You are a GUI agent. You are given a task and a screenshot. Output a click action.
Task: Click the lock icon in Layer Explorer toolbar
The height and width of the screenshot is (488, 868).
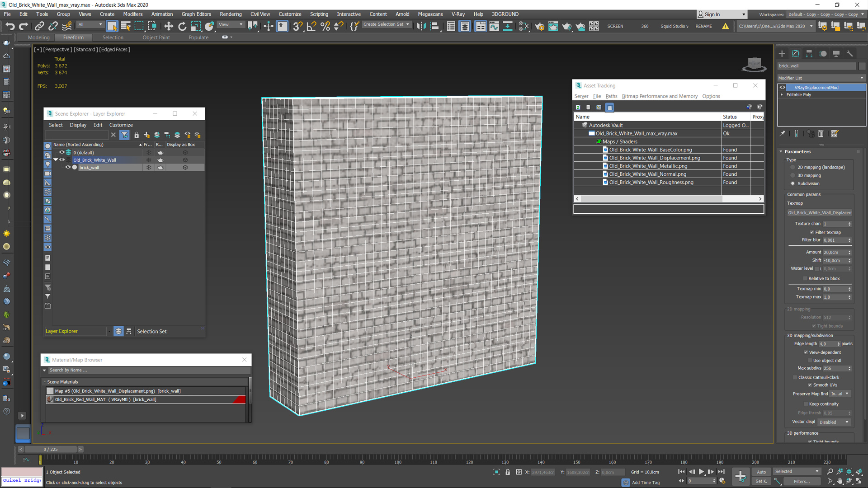click(137, 135)
